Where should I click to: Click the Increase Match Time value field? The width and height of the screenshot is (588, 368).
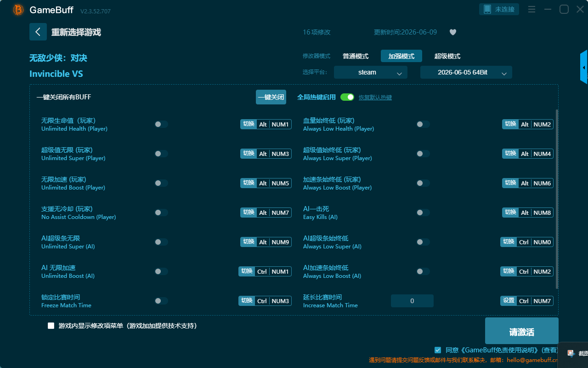[412, 301]
